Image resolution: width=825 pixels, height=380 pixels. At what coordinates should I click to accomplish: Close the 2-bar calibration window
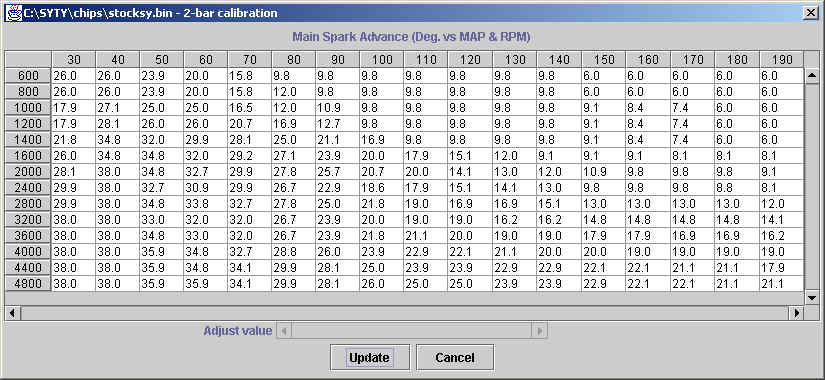(x=811, y=13)
